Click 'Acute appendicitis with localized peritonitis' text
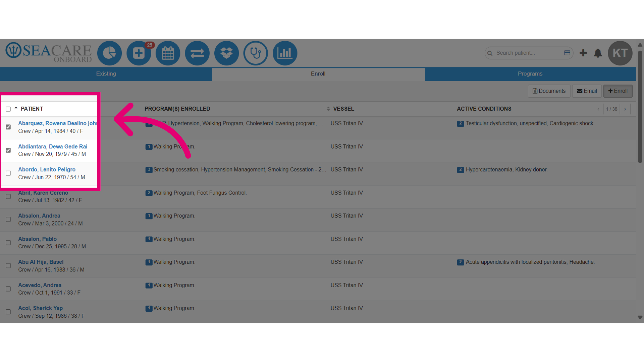 (516, 262)
